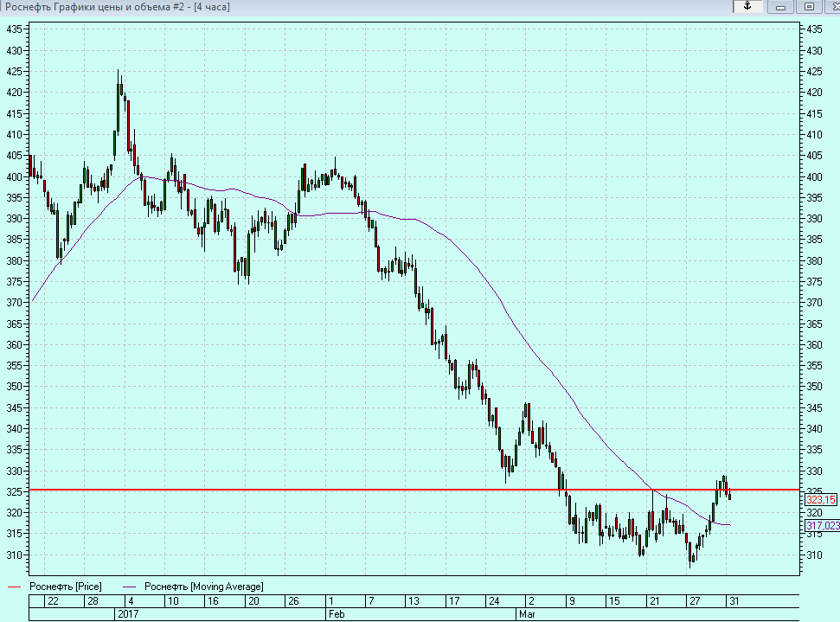Click date label 20 on time axis
The width and height of the screenshot is (840, 622).
click(253, 601)
